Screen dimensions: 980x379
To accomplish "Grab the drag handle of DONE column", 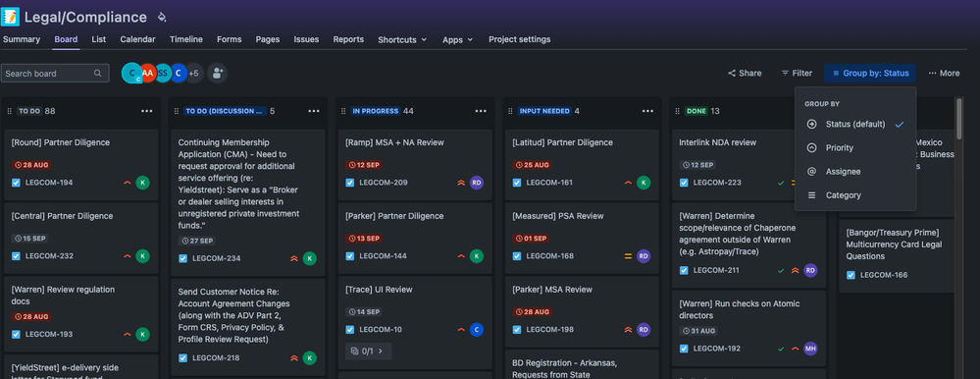I will (677, 111).
